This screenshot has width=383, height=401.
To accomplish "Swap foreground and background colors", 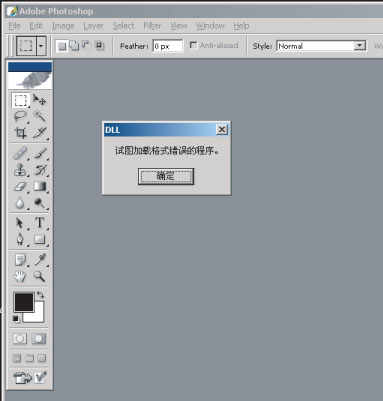I will click(40, 294).
